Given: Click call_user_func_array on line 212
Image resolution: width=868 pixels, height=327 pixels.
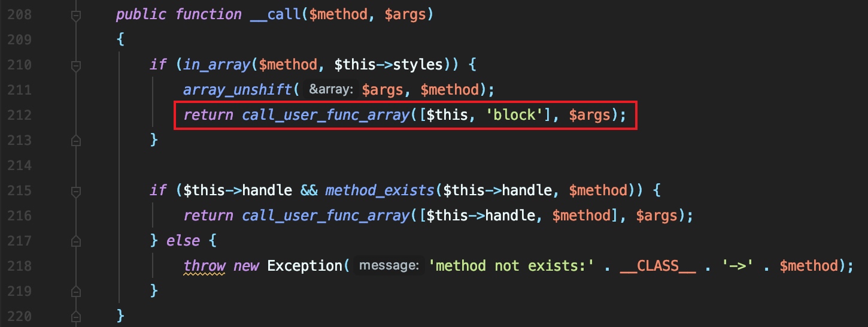Looking at the screenshot, I should 326,116.
